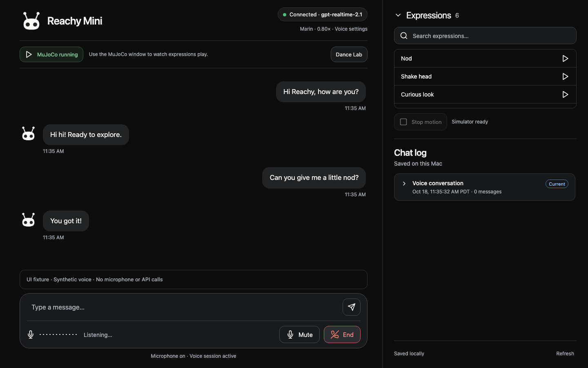Click the "Can you give me a little nod?" message

point(314,178)
